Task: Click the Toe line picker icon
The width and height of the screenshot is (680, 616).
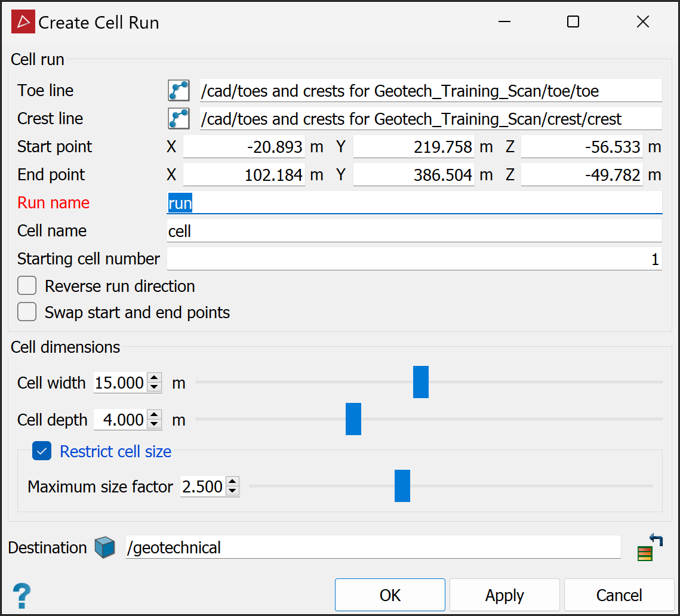Action: click(179, 91)
